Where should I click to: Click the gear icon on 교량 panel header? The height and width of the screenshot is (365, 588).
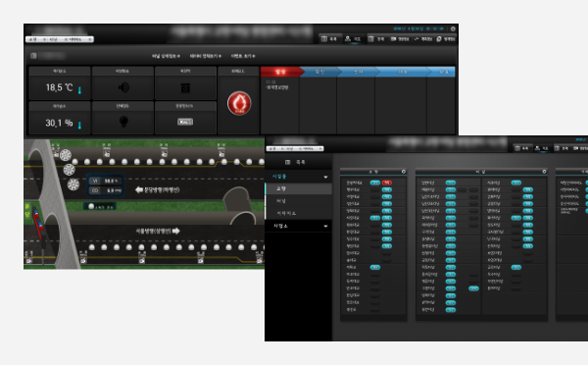[x=404, y=172]
